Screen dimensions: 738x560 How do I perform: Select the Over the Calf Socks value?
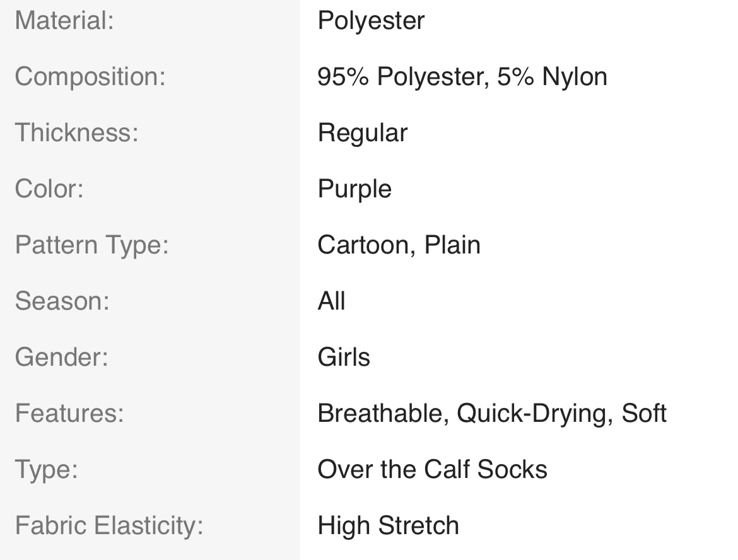(x=432, y=470)
